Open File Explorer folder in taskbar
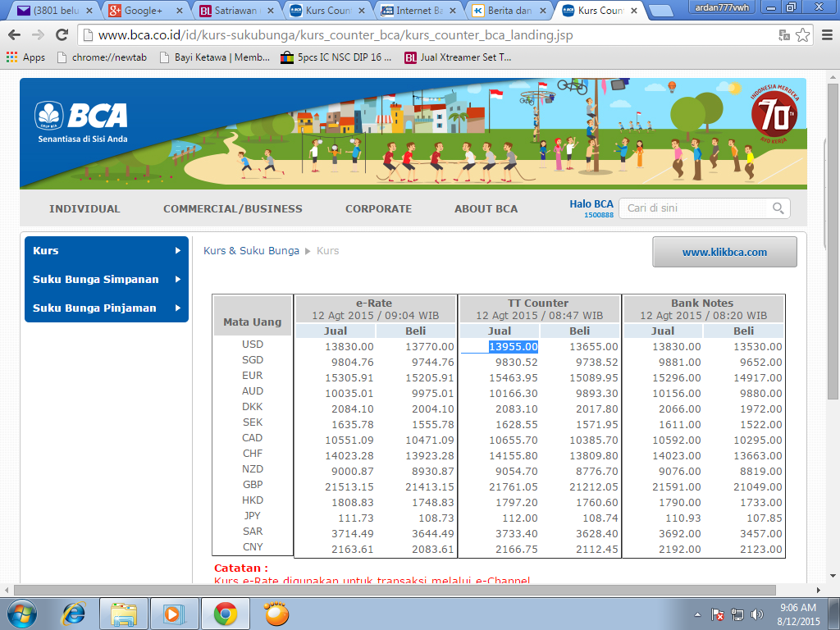This screenshot has width=840, height=630. click(x=124, y=614)
